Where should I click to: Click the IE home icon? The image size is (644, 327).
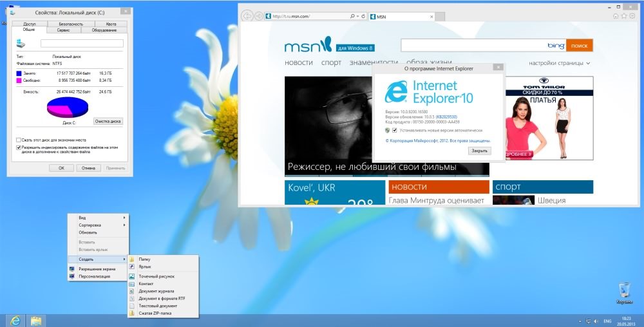coord(616,15)
